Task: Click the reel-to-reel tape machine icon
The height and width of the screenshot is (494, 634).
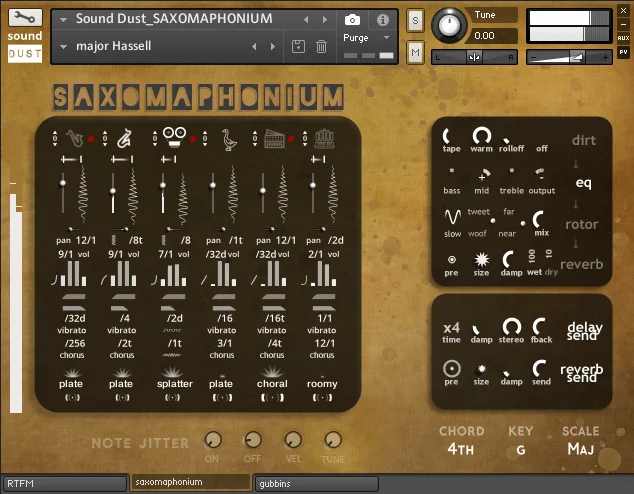Action: [174, 137]
